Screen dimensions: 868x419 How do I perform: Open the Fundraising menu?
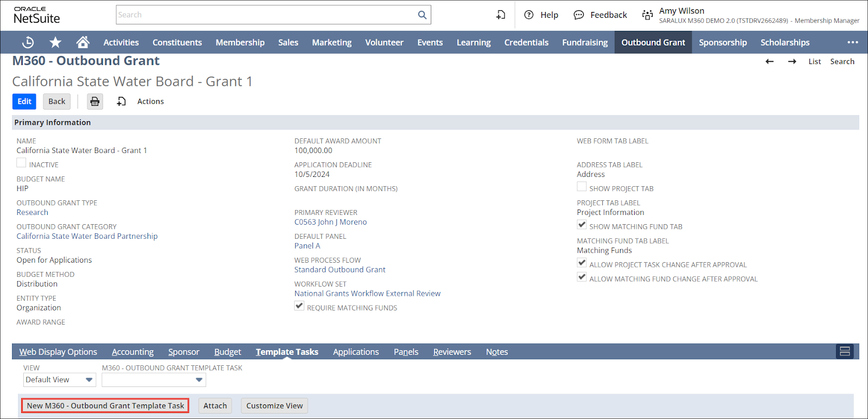[x=585, y=42]
